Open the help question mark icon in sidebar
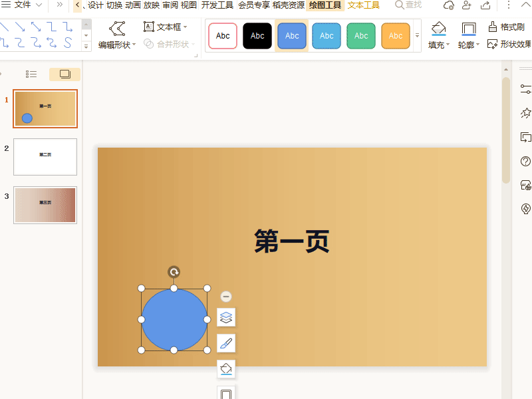The height and width of the screenshot is (399, 532). (525, 162)
